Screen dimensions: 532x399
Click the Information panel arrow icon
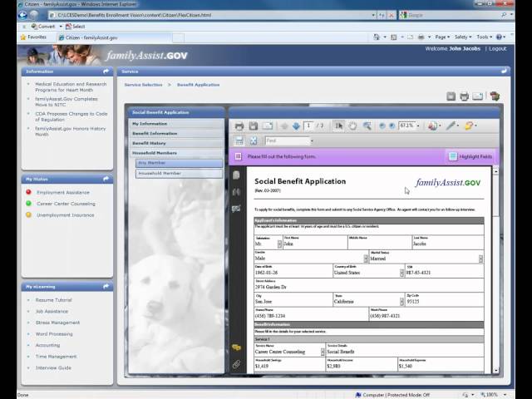pos(106,71)
